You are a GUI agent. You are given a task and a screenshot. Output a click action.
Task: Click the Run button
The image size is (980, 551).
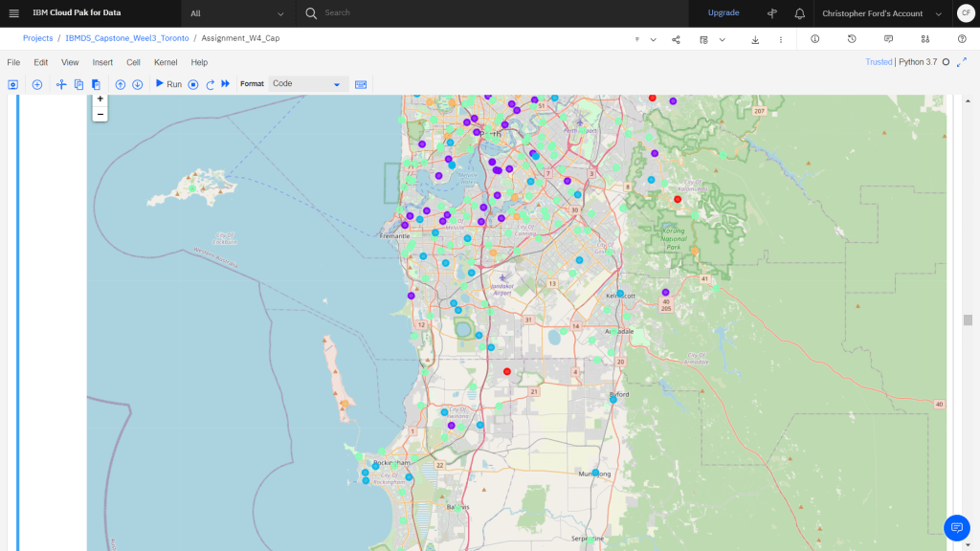(168, 84)
